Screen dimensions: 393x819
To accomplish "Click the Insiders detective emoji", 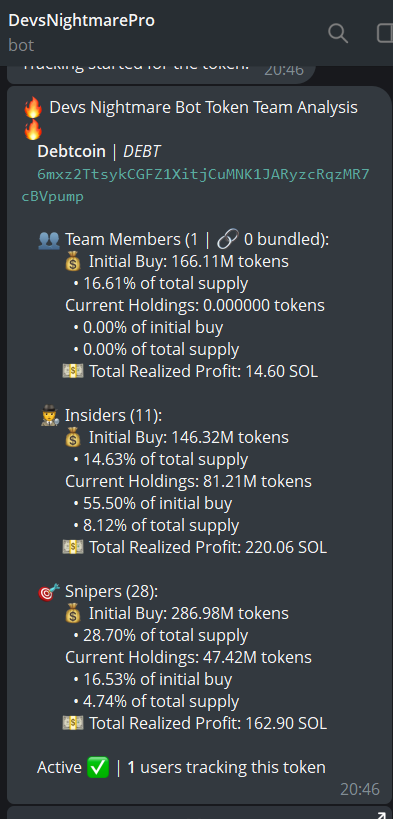I will 49,416.
